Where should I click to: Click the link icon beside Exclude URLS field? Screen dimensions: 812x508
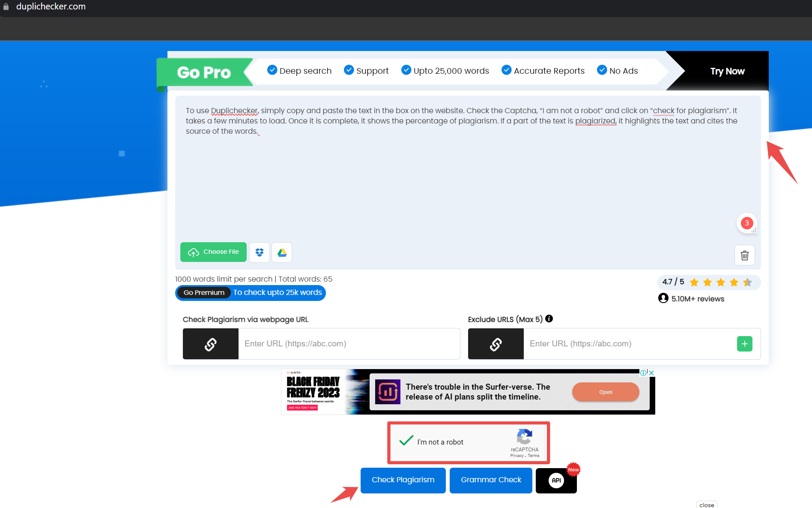click(x=496, y=344)
